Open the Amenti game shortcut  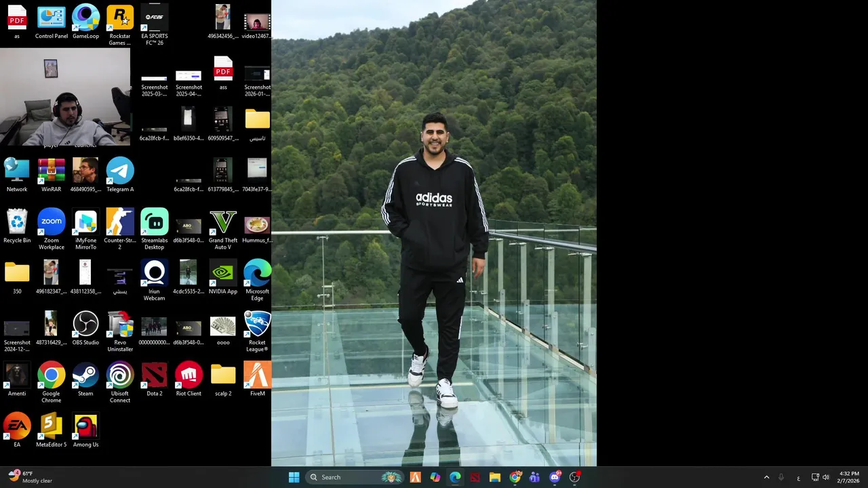[x=17, y=380]
